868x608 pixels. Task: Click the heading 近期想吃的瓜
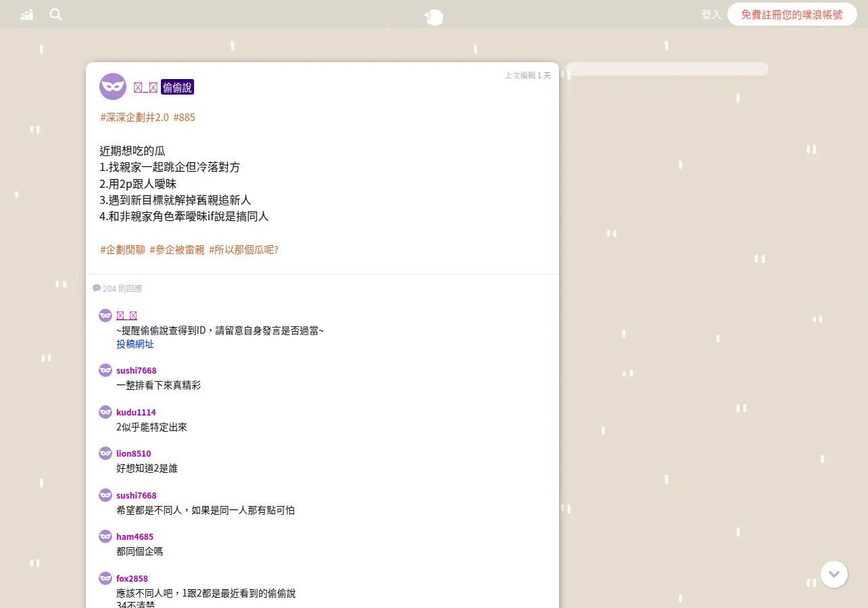tap(132, 151)
